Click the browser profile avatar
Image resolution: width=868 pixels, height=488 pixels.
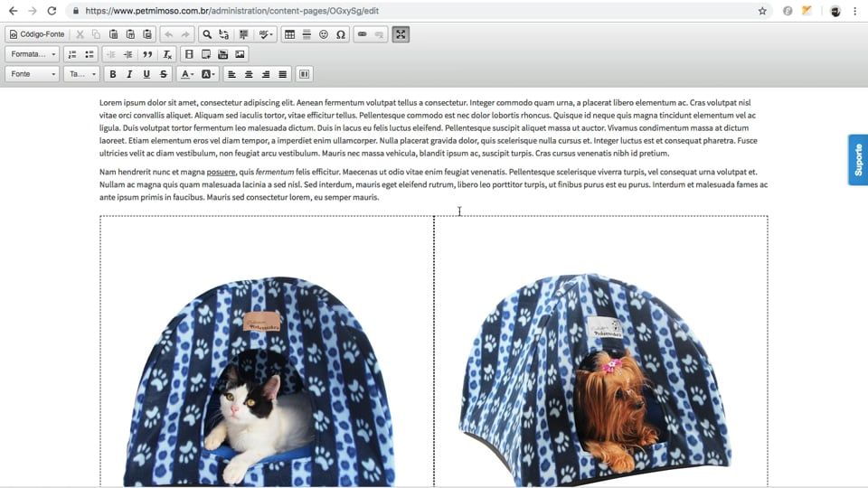point(835,11)
